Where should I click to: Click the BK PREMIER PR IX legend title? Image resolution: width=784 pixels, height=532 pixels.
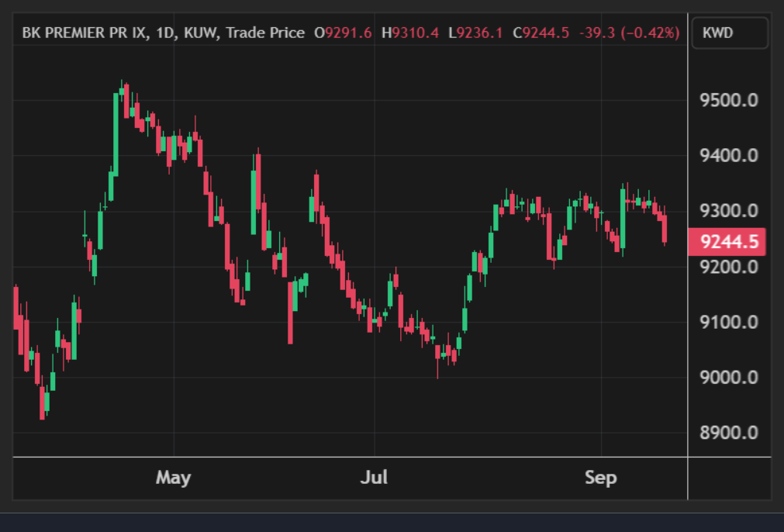[x=84, y=33]
